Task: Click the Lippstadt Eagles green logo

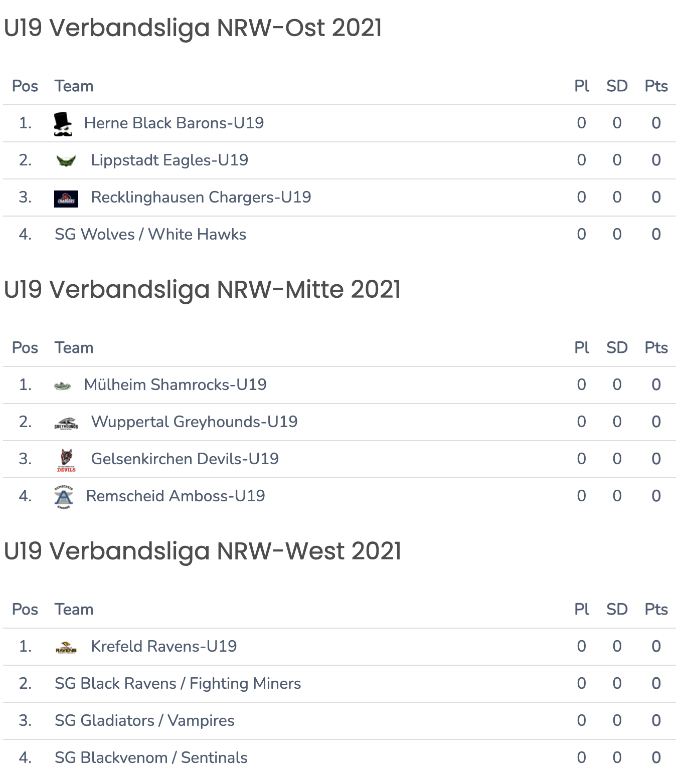Action: tap(66, 161)
